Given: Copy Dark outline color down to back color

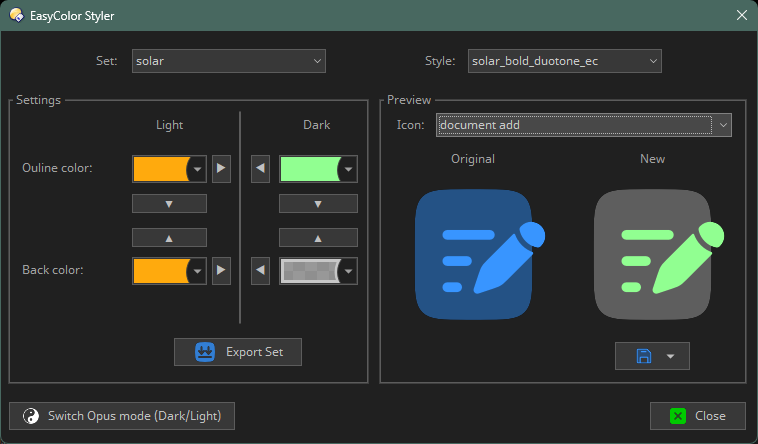Looking at the screenshot, I should coord(318,204).
